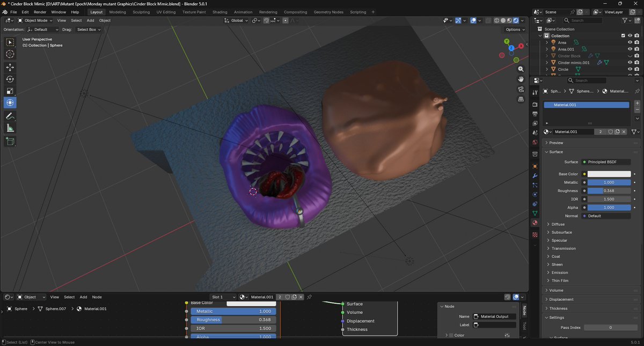
Task: Open the node editor Node menu
Action: [x=97, y=297]
